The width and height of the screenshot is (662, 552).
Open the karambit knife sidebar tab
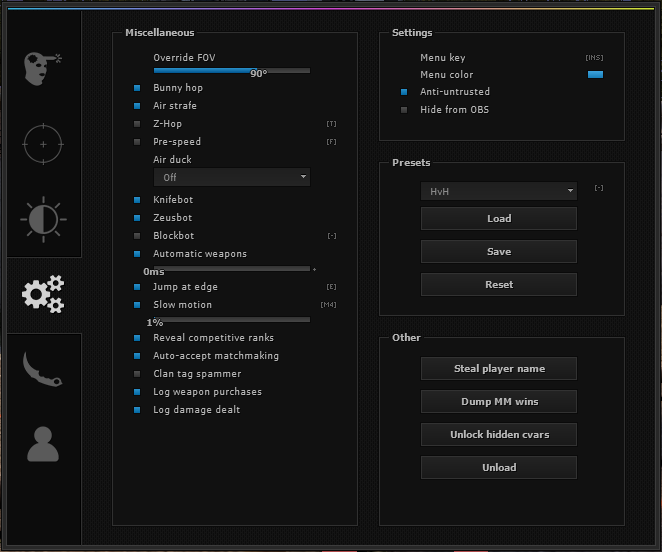click(x=42, y=369)
